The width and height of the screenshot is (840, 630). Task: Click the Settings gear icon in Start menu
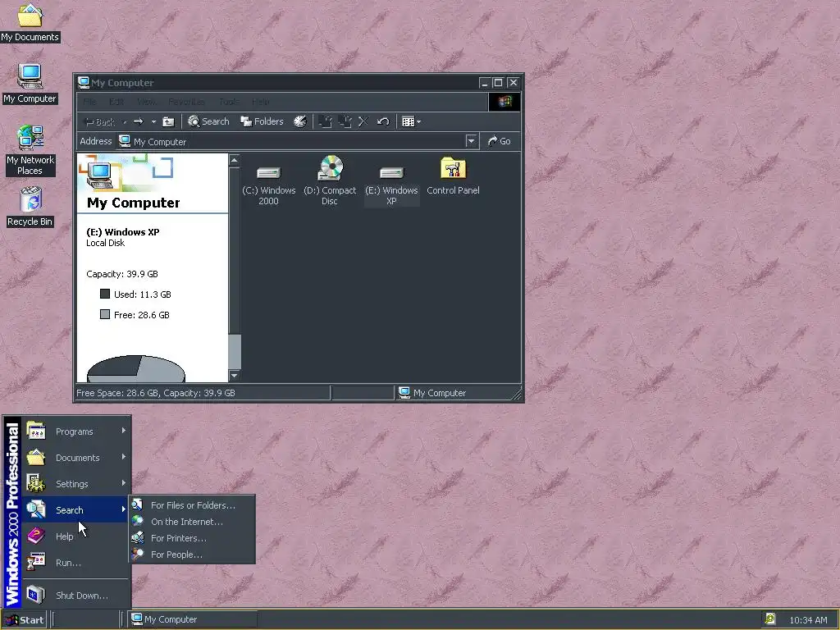coord(36,483)
